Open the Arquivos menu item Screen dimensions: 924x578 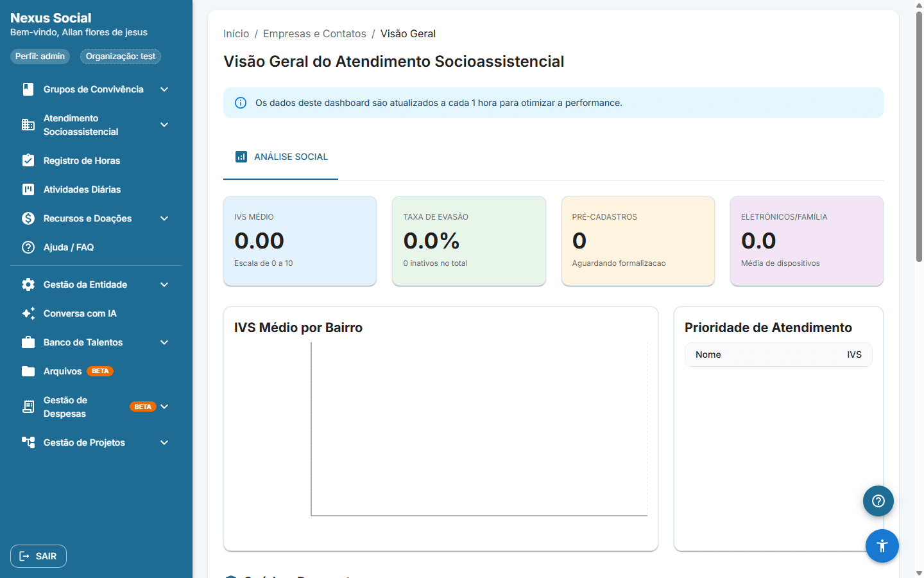click(96, 371)
